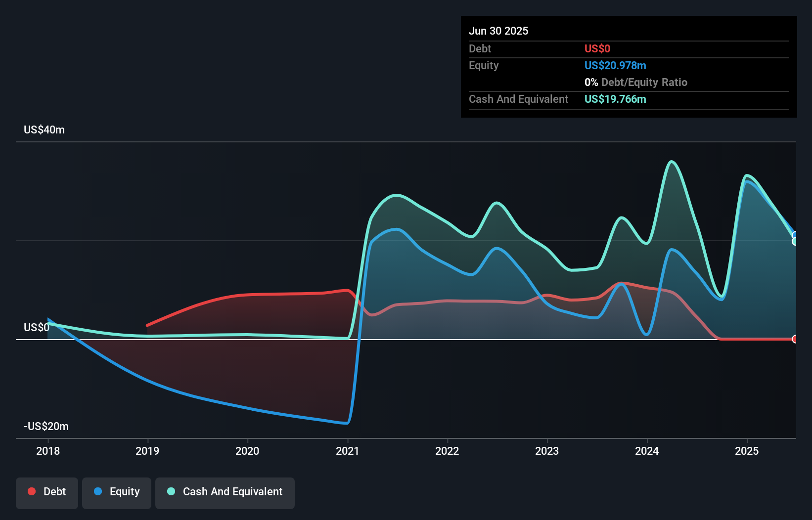This screenshot has height=520, width=812.
Task: Click the 0% Debt/Equity Ratio text
Action: pyautogui.click(x=636, y=82)
